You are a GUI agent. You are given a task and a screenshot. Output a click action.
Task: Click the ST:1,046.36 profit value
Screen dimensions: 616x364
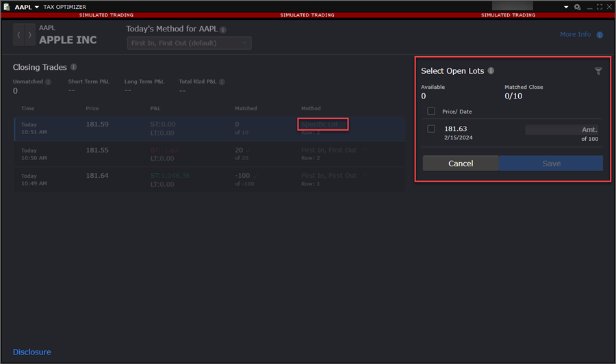click(170, 176)
